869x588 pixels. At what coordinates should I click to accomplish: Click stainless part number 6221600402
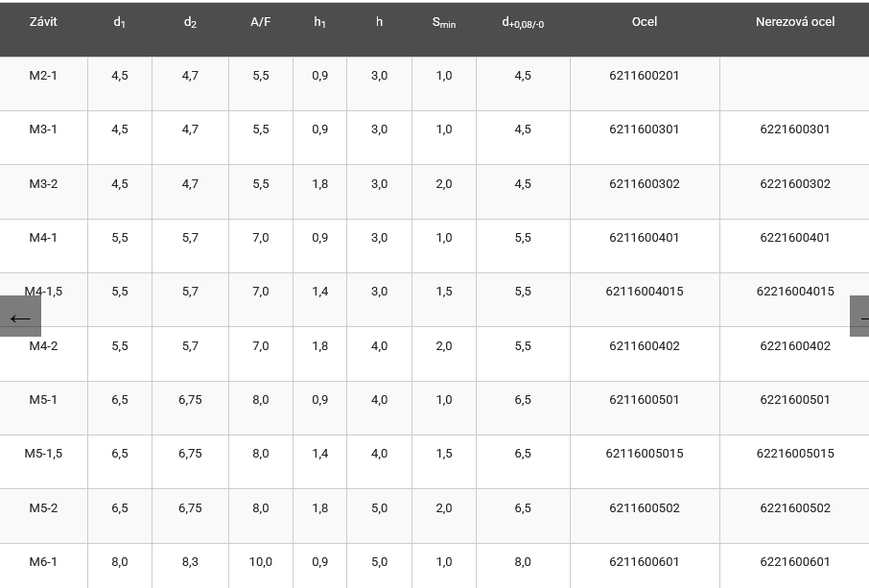[794, 346]
